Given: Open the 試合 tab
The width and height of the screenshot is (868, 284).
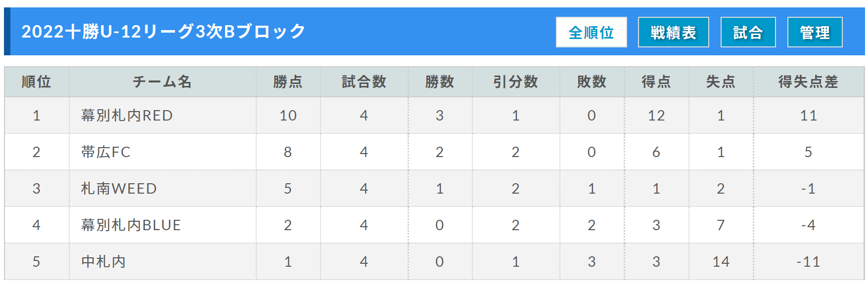Looking at the screenshot, I should pyautogui.click(x=748, y=32).
